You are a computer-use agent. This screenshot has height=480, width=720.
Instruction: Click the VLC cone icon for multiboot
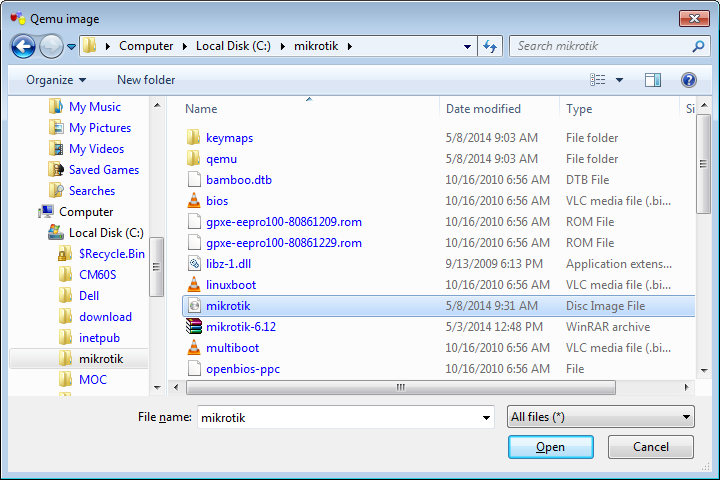pyautogui.click(x=194, y=348)
